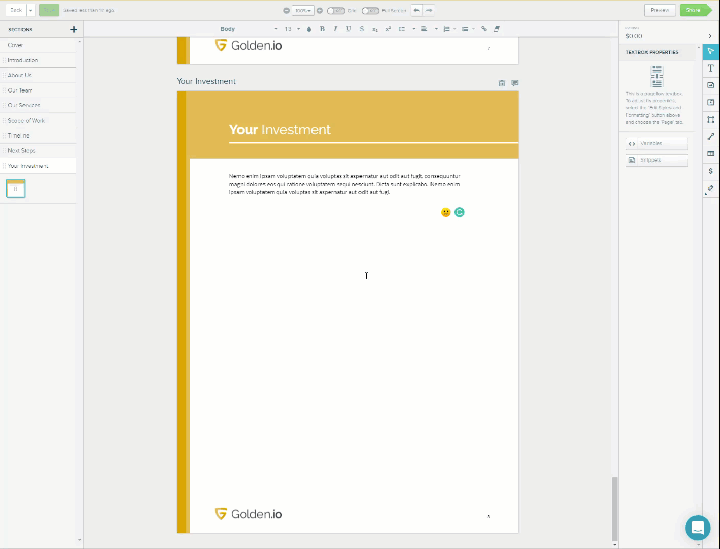Click the pricing dollar sign tool
Viewport: 720px width, 549px height.
pyautogui.click(x=710, y=171)
